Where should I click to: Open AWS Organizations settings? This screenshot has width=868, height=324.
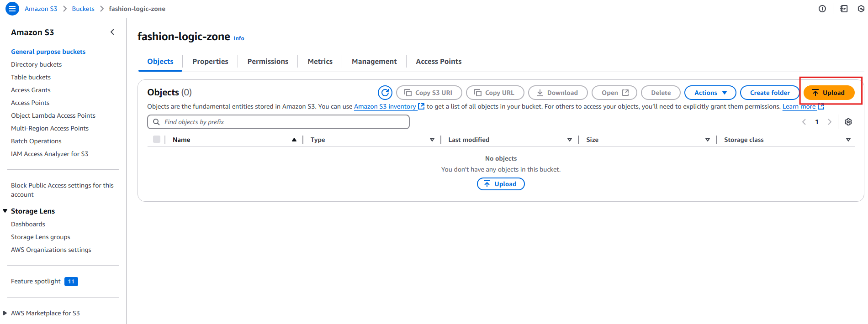[51, 250]
